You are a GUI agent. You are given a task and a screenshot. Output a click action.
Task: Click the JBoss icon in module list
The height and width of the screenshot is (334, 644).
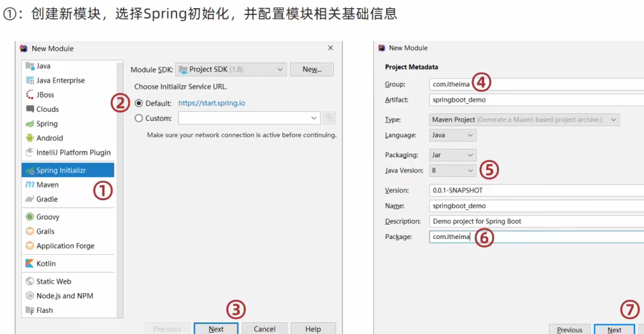pos(29,95)
